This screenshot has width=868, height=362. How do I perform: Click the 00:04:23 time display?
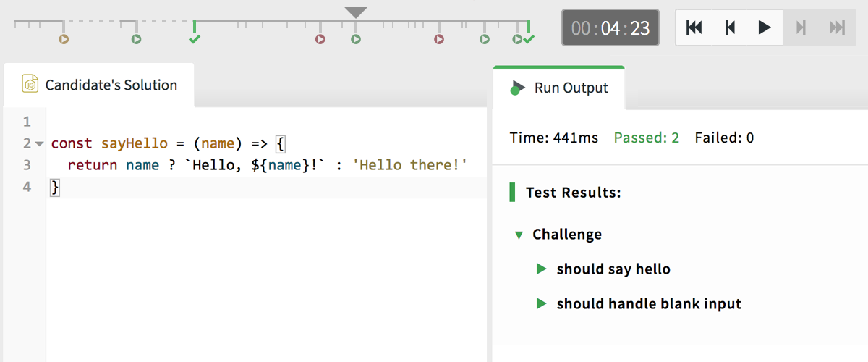610,28
